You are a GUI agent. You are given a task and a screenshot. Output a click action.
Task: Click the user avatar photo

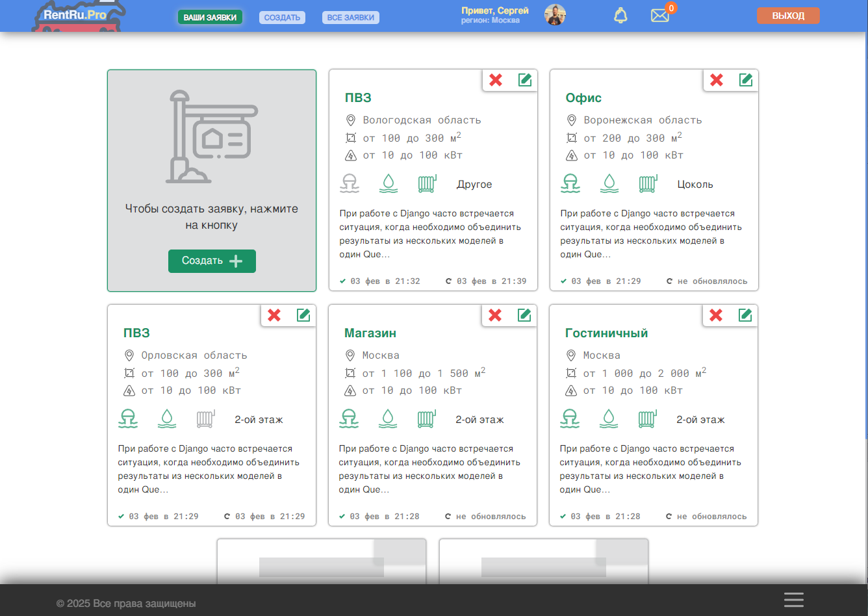(x=555, y=15)
